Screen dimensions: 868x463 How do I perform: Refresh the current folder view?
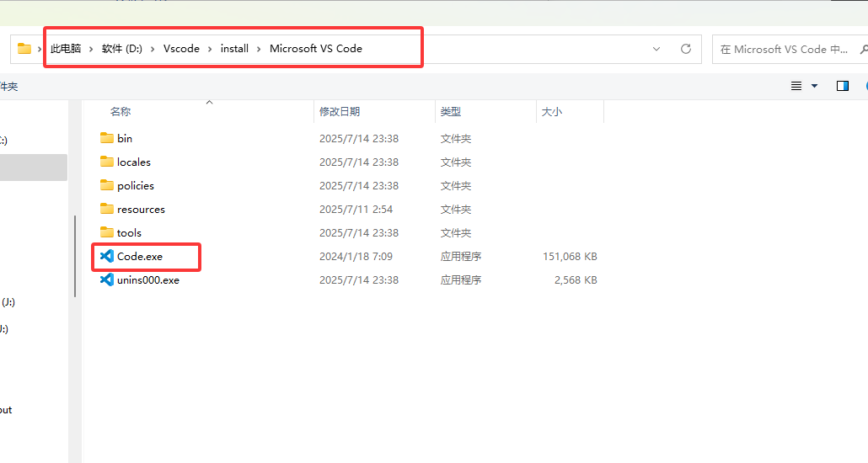pos(686,49)
